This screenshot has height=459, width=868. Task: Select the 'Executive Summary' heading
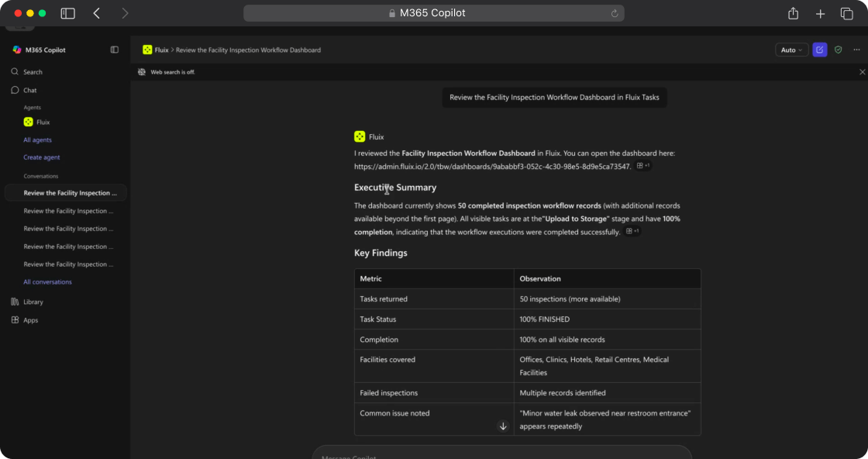tap(395, 188)
